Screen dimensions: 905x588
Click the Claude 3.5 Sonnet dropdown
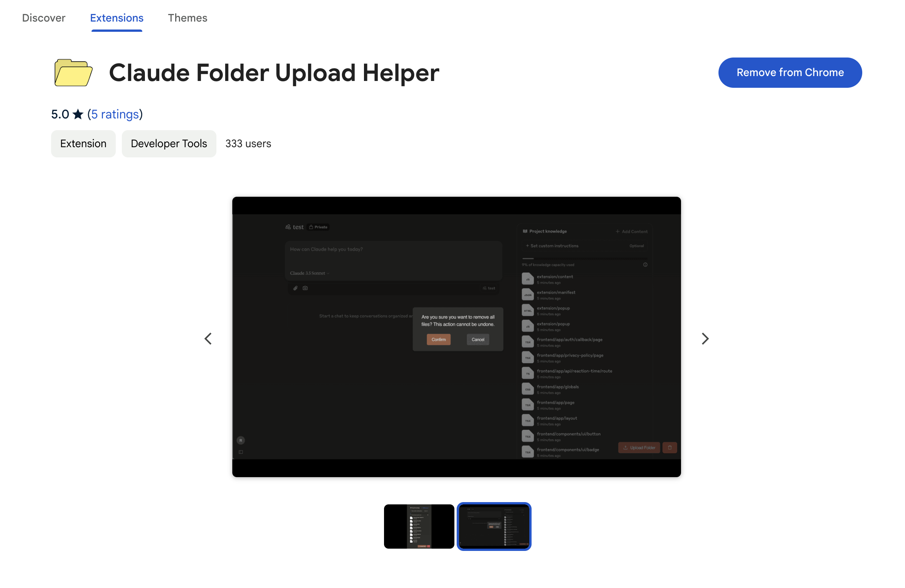click(309, 272)
